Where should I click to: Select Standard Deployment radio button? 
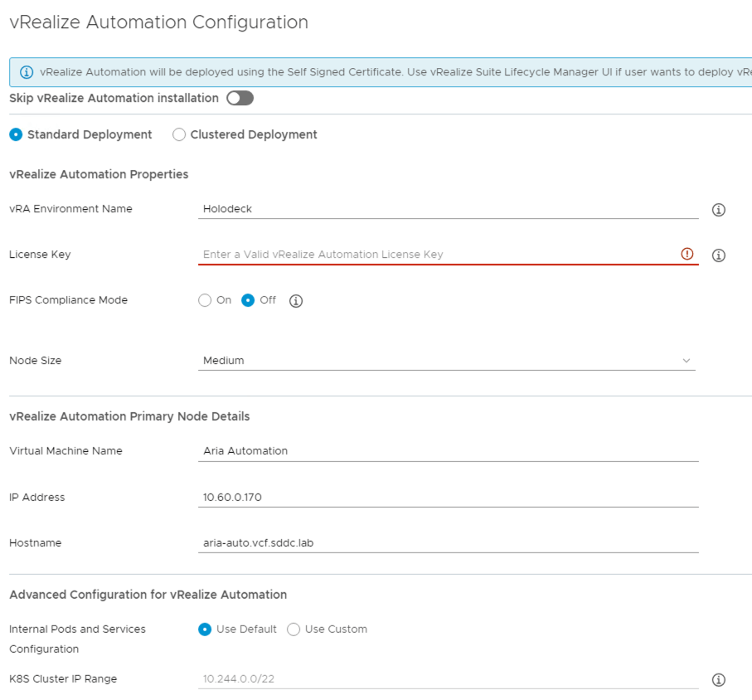(17, 134)
